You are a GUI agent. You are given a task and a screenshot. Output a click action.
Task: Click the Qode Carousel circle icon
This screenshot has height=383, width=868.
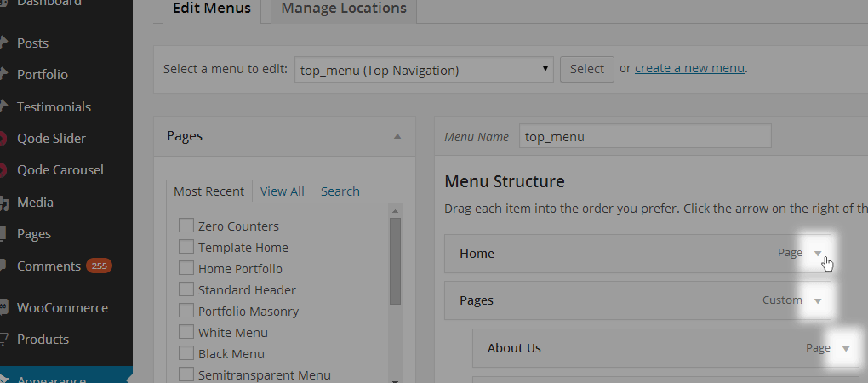[x=3, y=170]
